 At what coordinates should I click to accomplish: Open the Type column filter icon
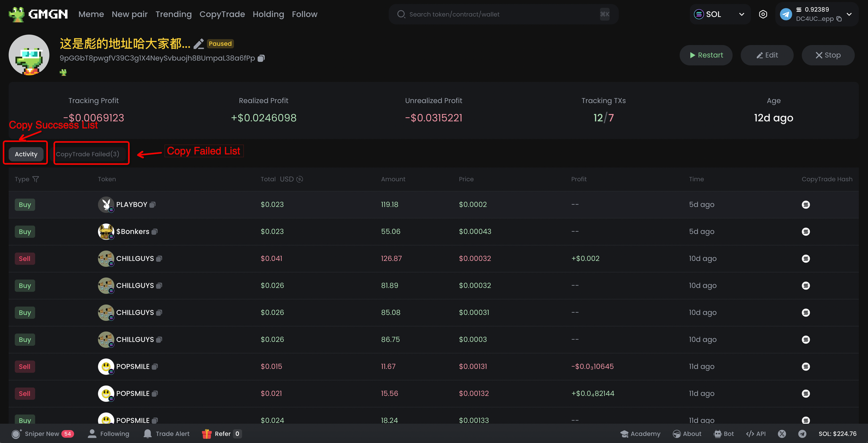pyautogui.click(x=36, y=179)
